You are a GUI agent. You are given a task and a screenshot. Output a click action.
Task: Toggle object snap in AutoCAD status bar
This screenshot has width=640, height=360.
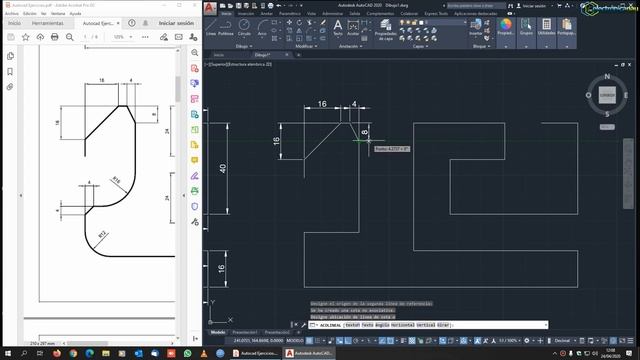[x=391, y=340]
